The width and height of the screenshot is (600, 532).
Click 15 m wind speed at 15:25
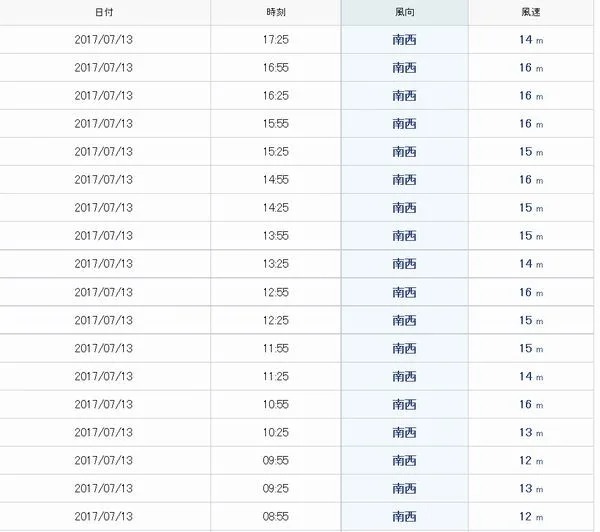(531, 152)
